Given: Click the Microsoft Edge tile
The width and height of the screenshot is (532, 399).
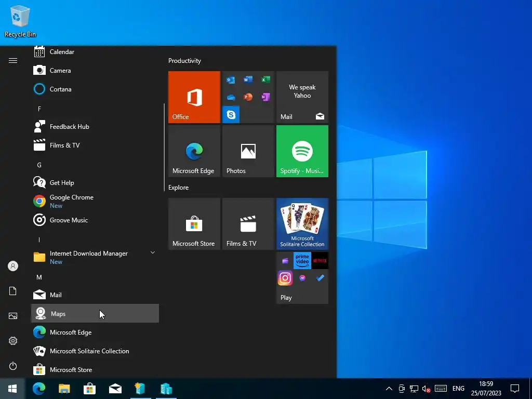Looking at the screenshot, I should coord(194,151).
